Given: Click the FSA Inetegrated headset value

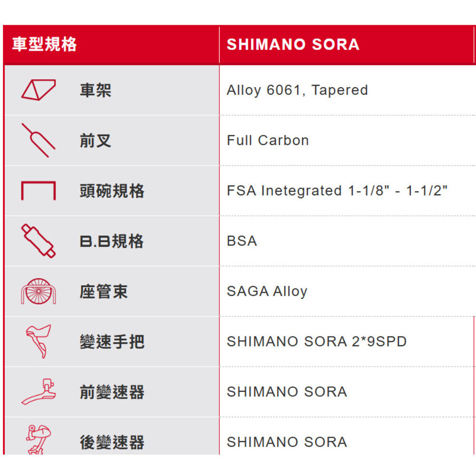Looking at the screenshot, I should coord(337,191).
